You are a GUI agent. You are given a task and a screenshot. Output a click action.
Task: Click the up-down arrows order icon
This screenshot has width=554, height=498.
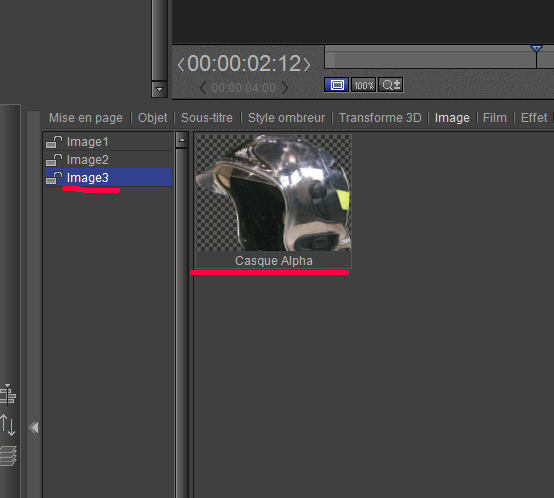[x=8, y=425]
